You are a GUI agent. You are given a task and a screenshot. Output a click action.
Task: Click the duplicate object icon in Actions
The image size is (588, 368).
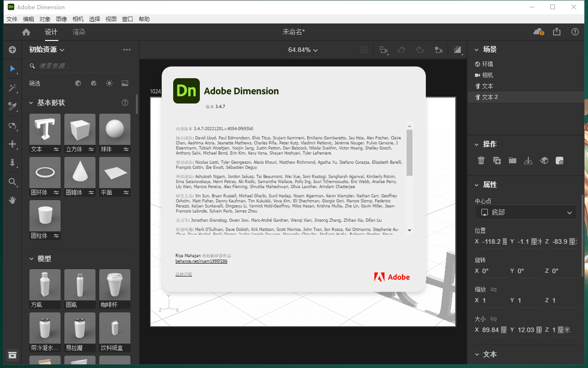497,160
